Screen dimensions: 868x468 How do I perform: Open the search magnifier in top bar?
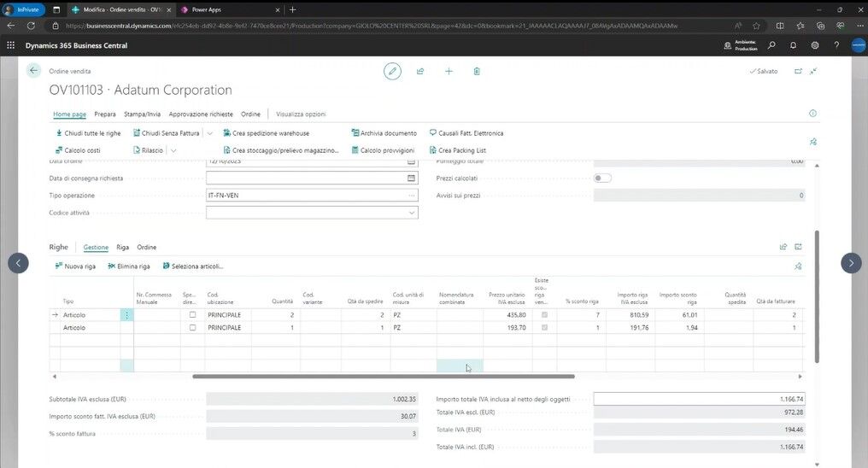click(771, 45)
